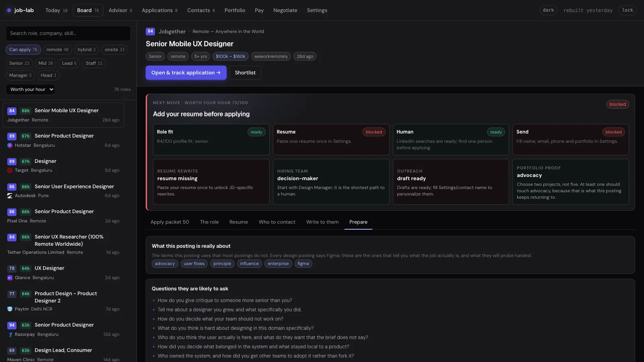Toggle the onsite 33 filter chip
Screen dimensions: 644x362
click(115, 50)
